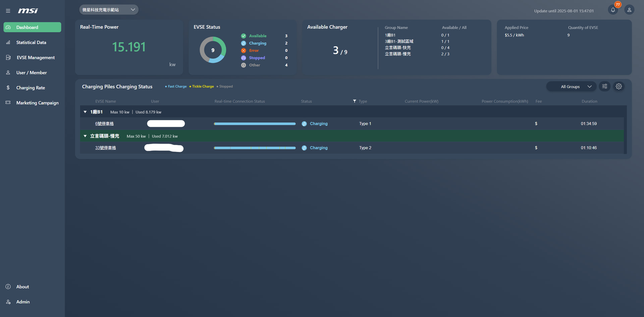Click the User / Member person icon
The image size is (644, 317).
(8, 72)
